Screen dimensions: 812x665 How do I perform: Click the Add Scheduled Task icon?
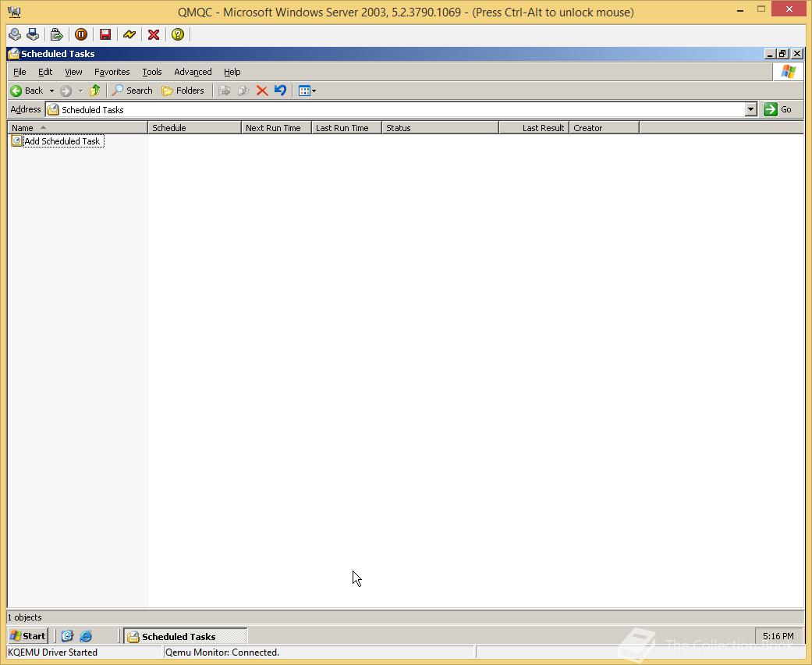coord(16,141)
